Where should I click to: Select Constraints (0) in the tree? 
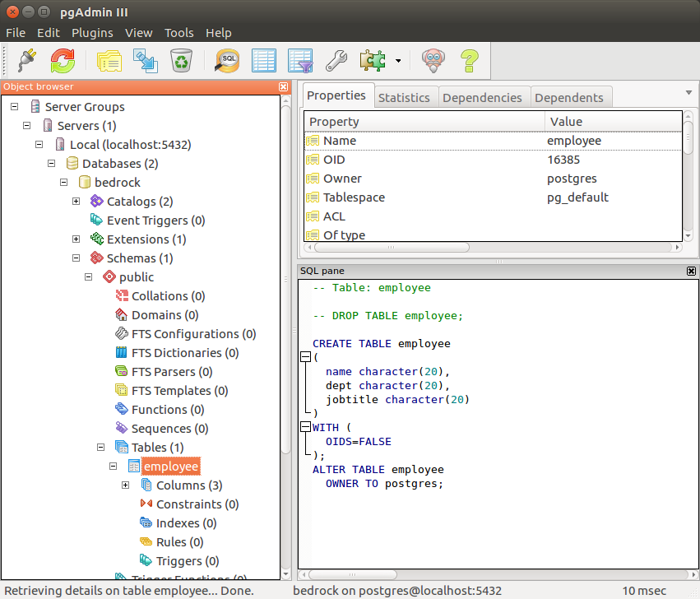click(x=197, y=504)
